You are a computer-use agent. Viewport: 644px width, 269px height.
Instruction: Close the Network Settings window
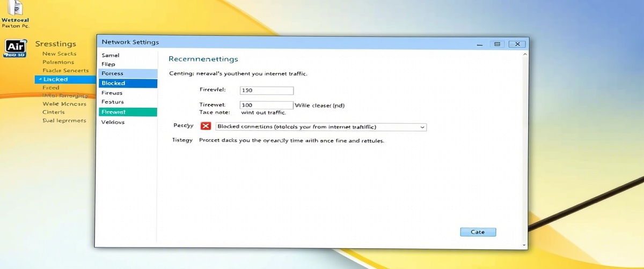coord(517,44)
